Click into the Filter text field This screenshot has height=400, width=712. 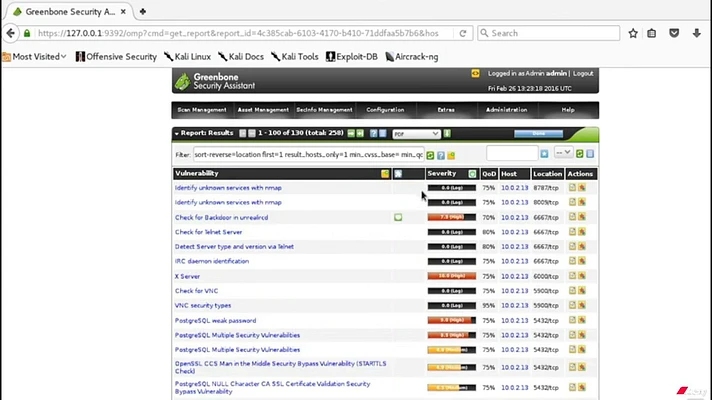coord(308,154)
